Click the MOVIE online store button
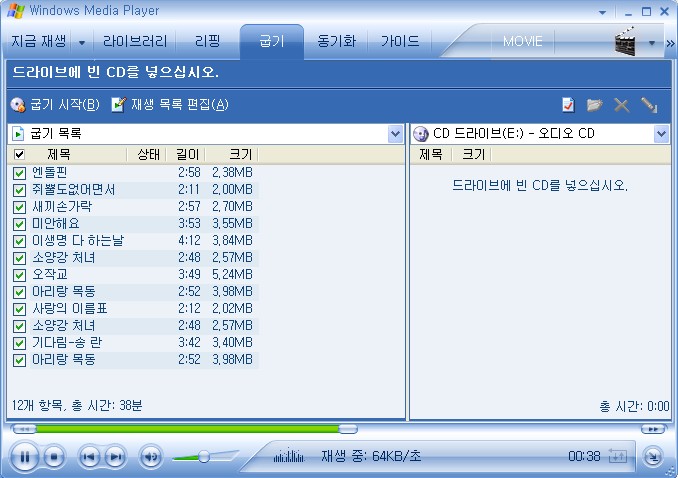678x478 pixels. [x=522, y=42]
